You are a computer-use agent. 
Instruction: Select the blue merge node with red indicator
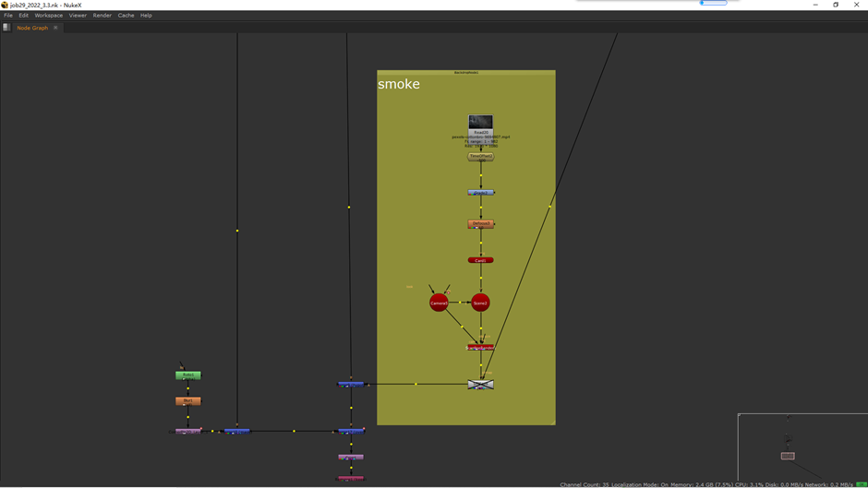coord(351,431)
